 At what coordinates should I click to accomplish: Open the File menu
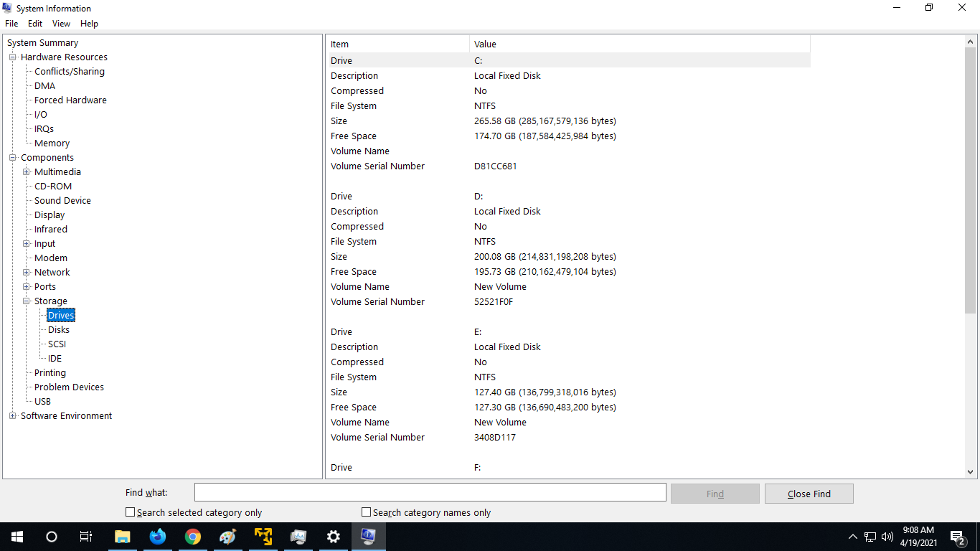coord(11,23)
